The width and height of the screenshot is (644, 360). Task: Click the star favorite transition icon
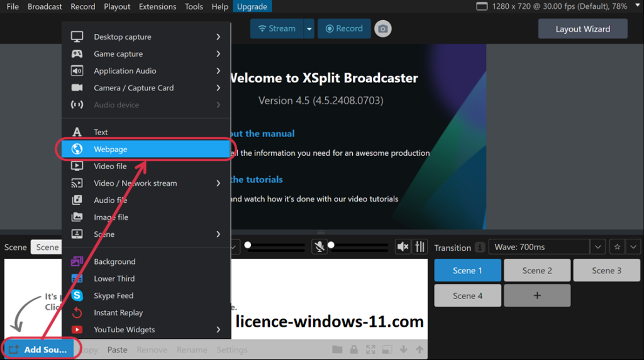point(618,247)
